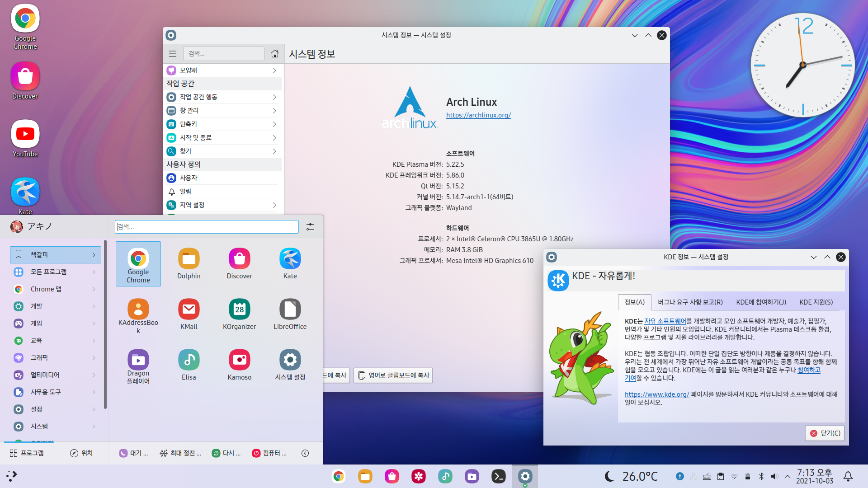Expand 단축키 settings category
Image resolution: width=868 pixels, height=488 pixels.
click(x=223, y=124)
